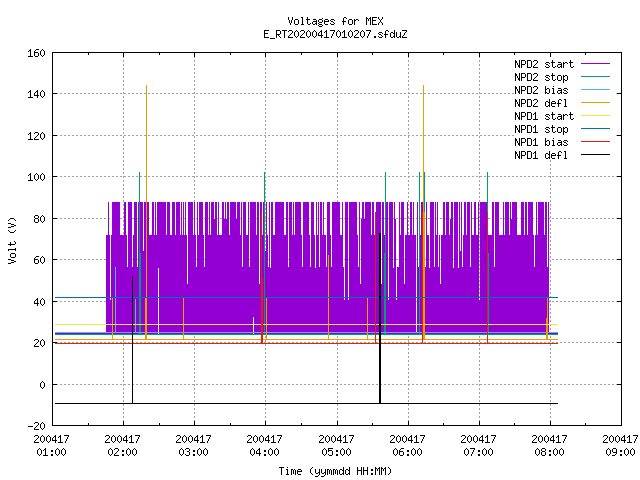Click the 'NPD1 bias' legend label
The image size is (640, 480).
pyautogui.click(x=541, y=142)
